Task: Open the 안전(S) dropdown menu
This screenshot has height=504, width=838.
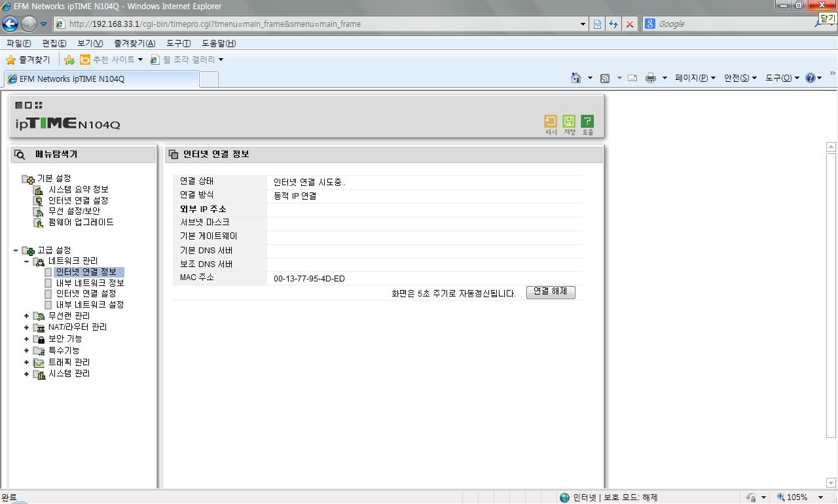Action: pos(740,78)
